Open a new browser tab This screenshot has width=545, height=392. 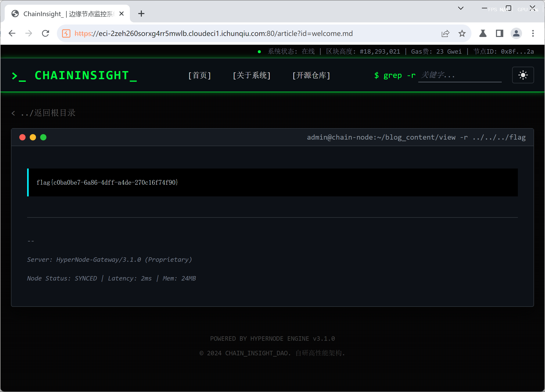pyautogui.click(x=141, y=14)
